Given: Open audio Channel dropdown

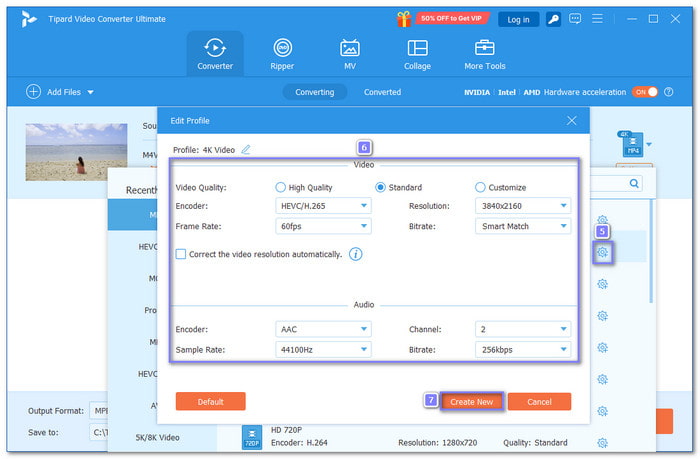Looking at the screenshot, I should [523, 329].
